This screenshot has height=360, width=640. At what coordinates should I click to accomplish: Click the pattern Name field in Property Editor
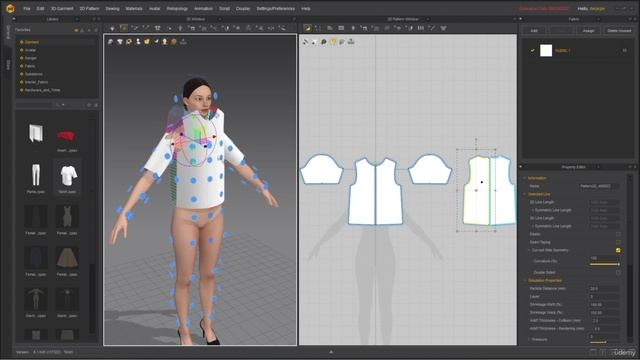599,186
